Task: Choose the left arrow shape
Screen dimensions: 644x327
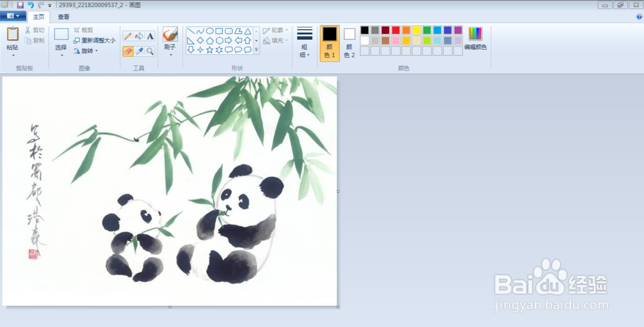Action: pyautogui.click(x=238, y=41)
